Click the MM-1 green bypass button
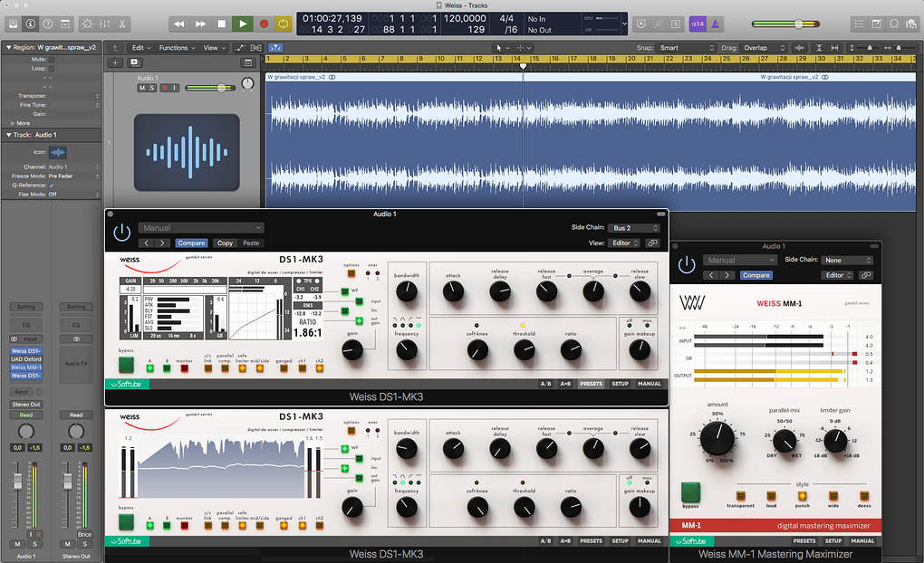The height and width of the screenshot is (563, 924). 690,492
